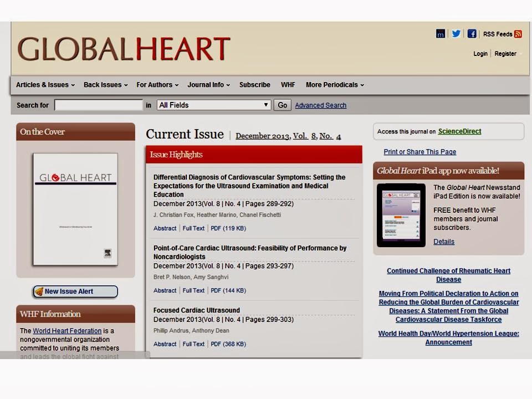Open the orange RSS feed icon

coord(518,34)
